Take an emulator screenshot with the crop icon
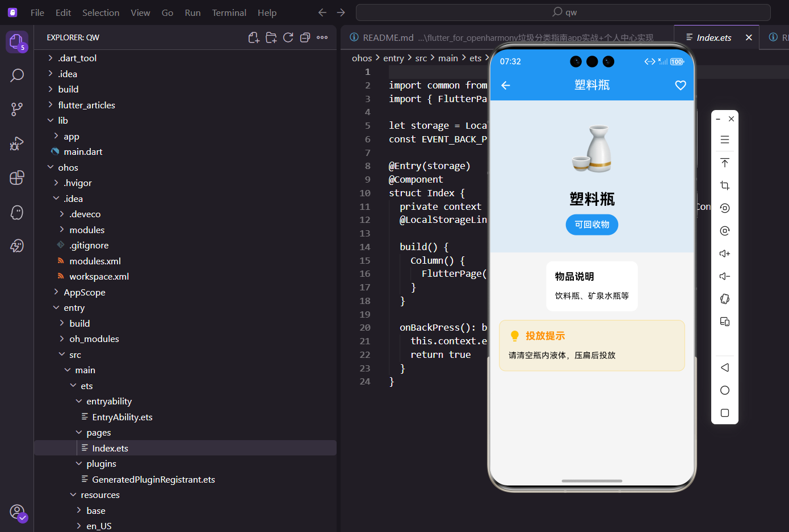The width and height of the screenshot is (789, 532). click(x=725, y=185)
